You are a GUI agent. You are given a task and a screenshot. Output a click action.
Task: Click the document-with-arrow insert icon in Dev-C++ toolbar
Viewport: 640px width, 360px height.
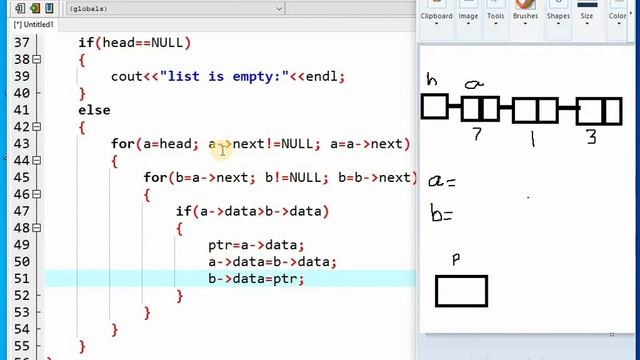20,8
